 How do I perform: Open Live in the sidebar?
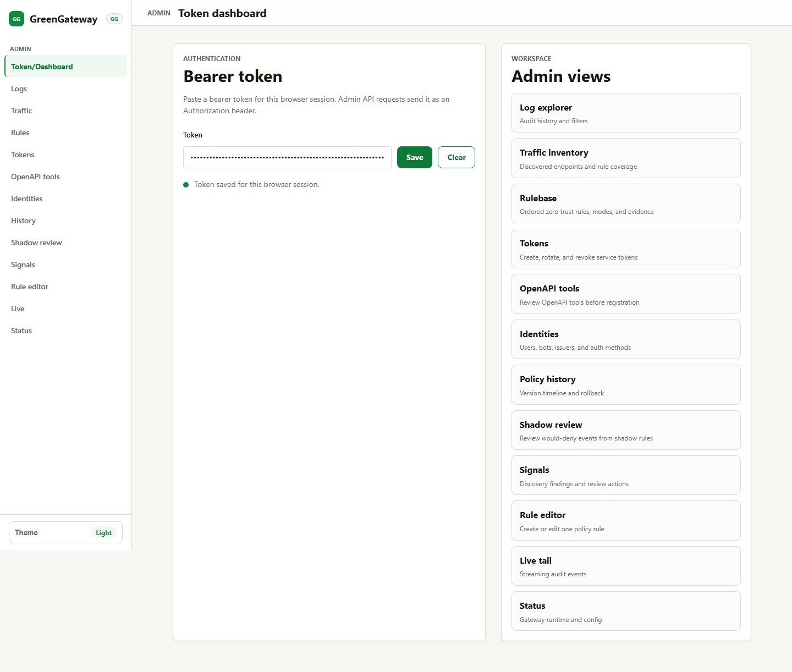[x=65, y=309]
